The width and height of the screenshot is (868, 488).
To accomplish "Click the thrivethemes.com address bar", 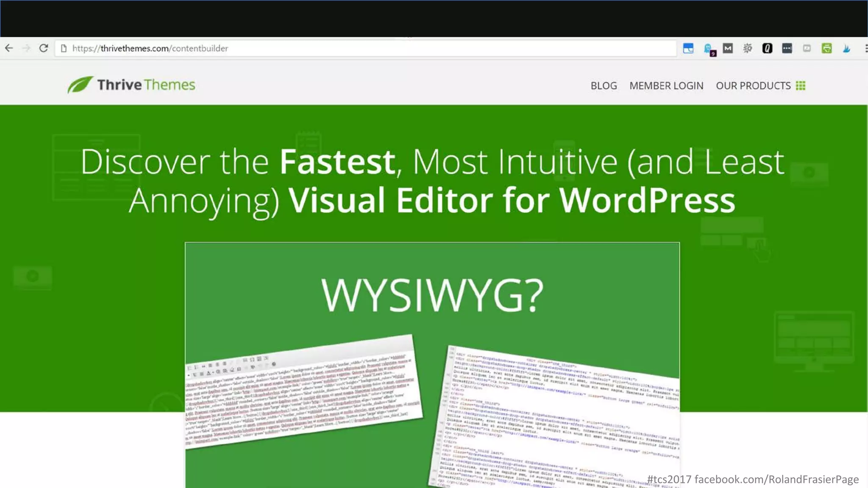I will [364, 48].
